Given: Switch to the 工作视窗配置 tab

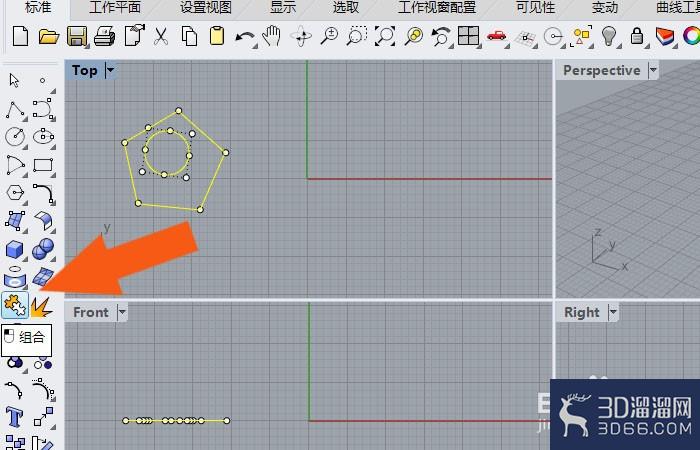Looking at the screenshot, I should (x=437, y=7).
